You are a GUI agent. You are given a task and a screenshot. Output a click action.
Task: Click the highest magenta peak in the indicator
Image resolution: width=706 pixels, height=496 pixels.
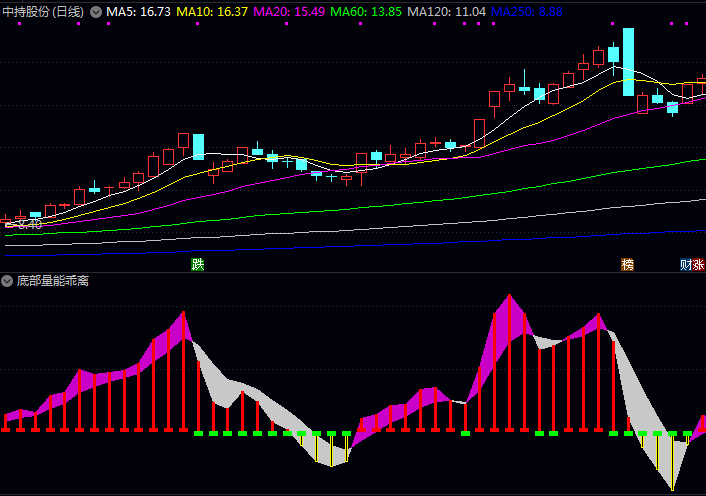pyautogui.click(x=508, y=296)
